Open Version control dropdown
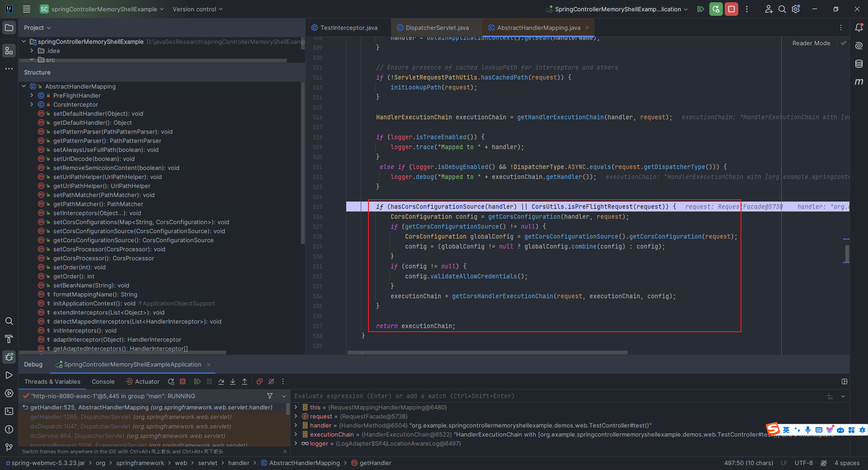This screenshot has height=470, width=868. [x=198, y=9]
